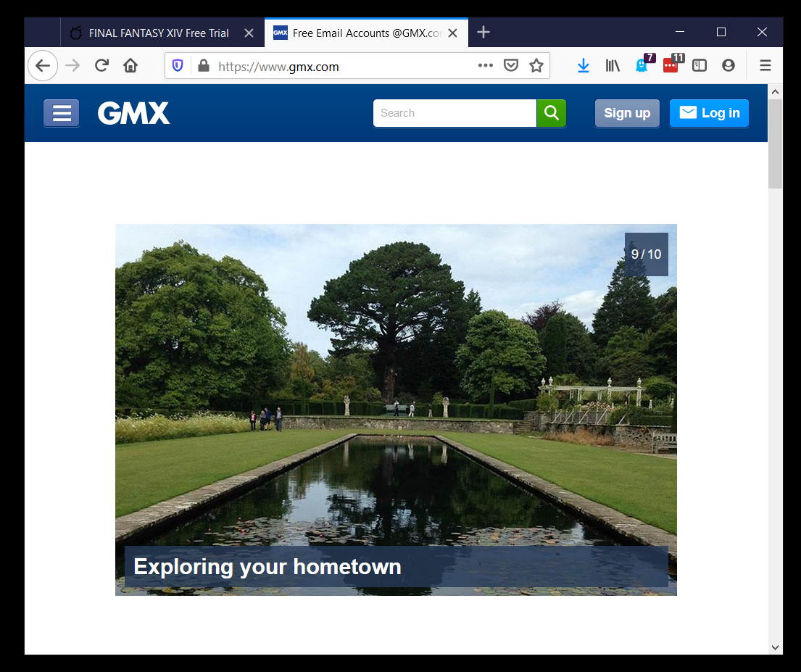Screen dimensions: 801x672
Task: Save page to Pocket icon
Action: click(x=511, y=66)
